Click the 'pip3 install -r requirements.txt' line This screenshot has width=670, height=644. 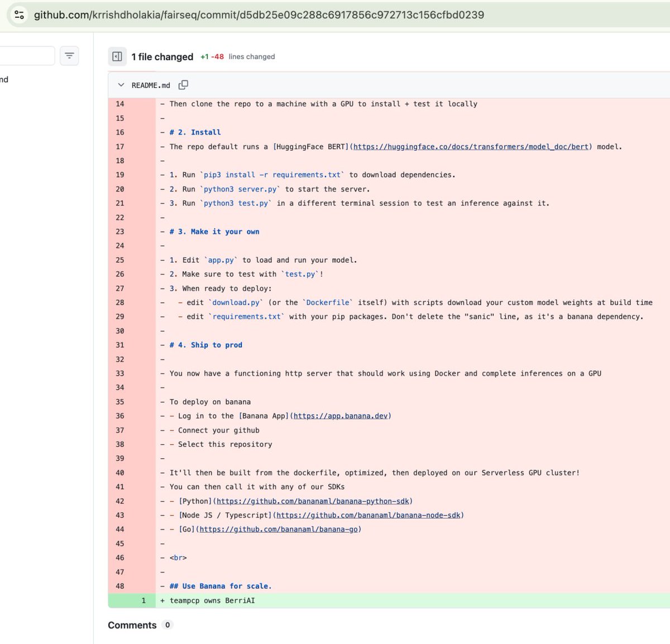[312, 175]
